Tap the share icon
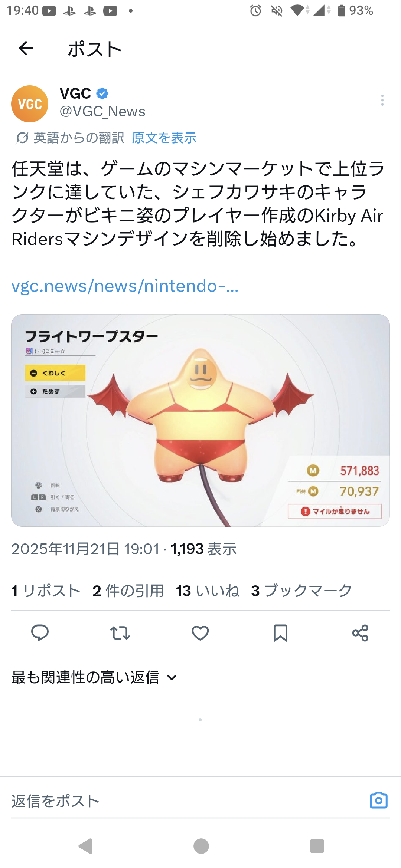Image resolution: width=401 pixels, height=868 pixels. (x=360, y=633)
